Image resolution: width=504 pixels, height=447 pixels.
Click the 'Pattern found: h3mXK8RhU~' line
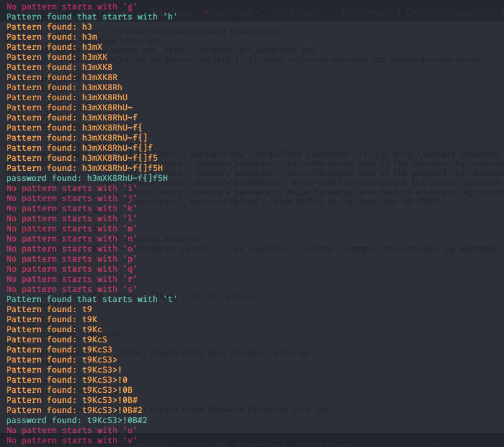pos(69,108)
